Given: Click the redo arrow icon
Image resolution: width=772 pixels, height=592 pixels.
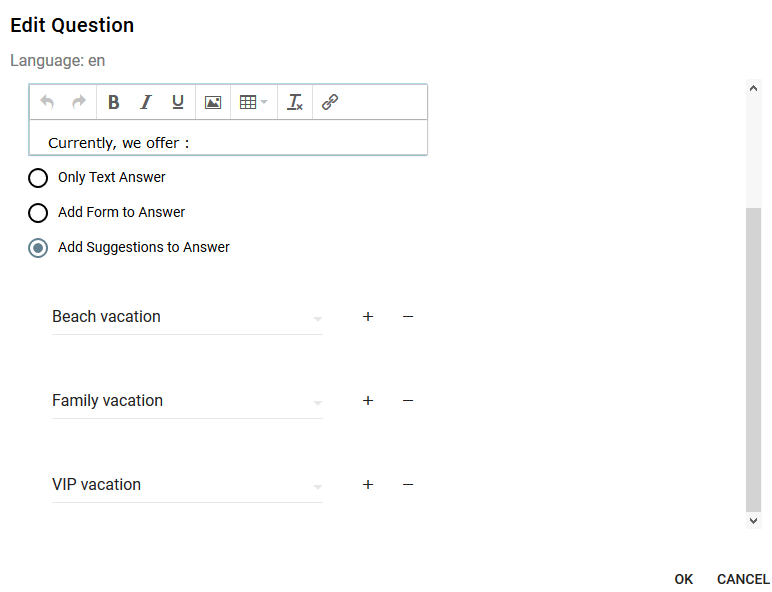Looking at the screenshot, I should 79,102.
